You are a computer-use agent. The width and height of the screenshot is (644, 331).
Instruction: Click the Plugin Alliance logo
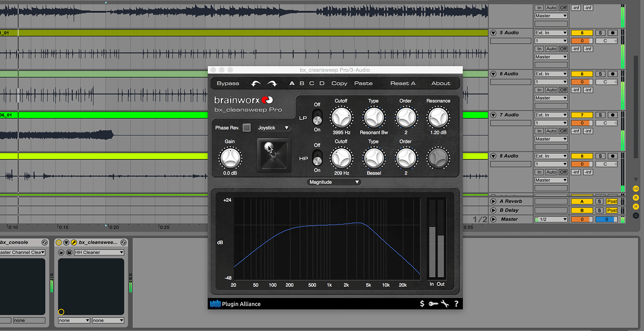tap(235, 304)
